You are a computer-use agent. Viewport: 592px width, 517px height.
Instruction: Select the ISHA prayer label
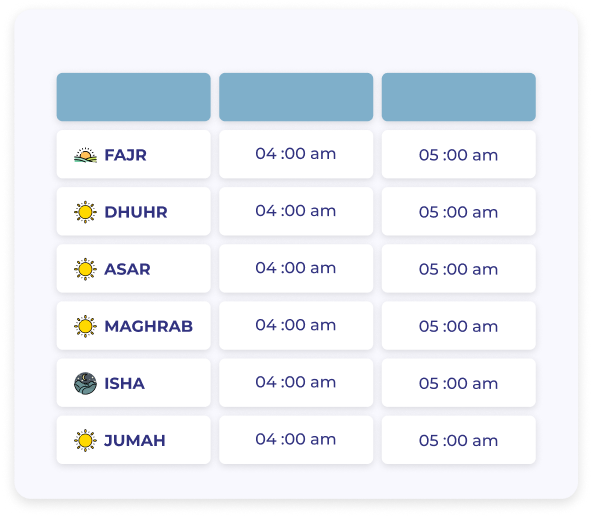tap(125, 384)
